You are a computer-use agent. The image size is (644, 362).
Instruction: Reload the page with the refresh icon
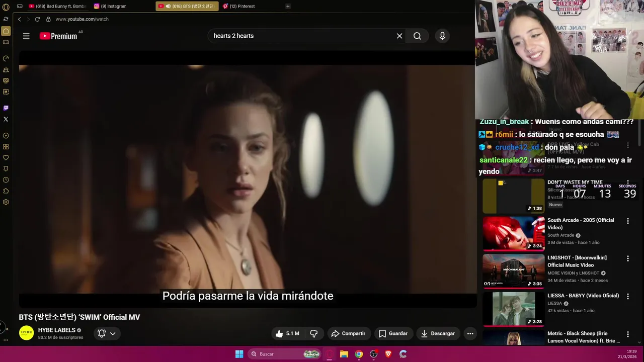37,19
